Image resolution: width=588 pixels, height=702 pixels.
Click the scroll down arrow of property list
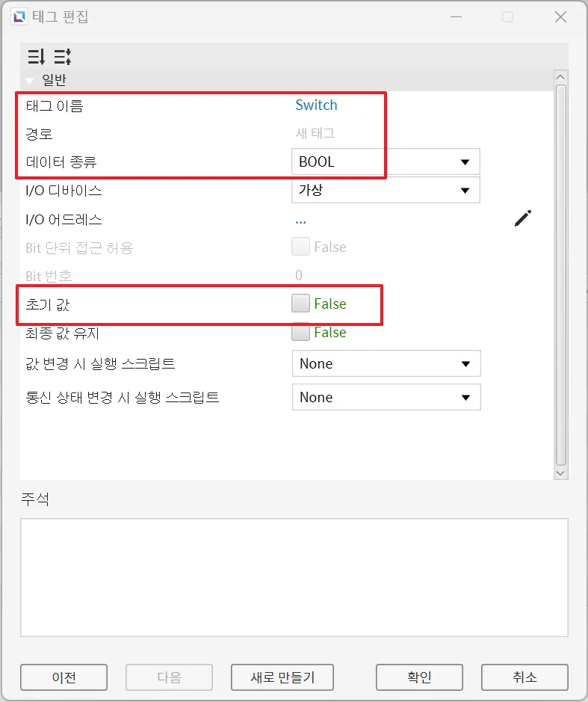[561, 472]
